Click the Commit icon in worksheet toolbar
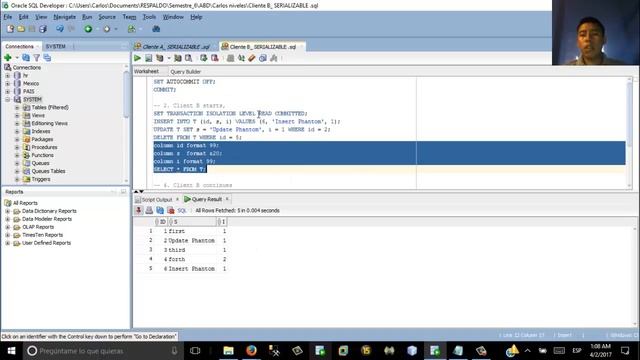The image size is (640, 360). (204, 58)
